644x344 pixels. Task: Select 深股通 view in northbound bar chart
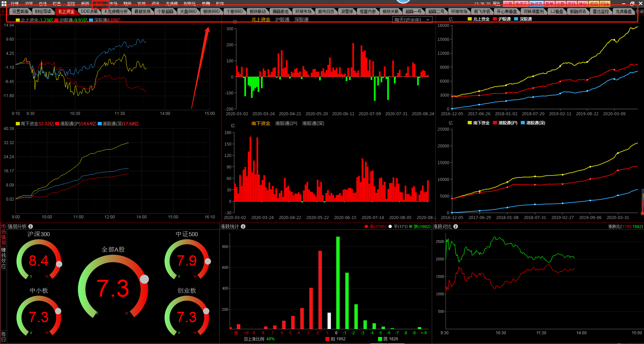302,19
